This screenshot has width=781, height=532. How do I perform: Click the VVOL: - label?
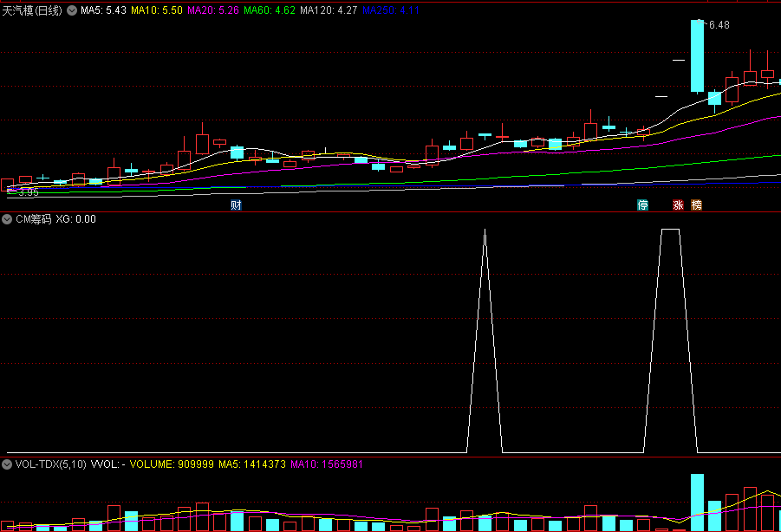coord(108,464)
